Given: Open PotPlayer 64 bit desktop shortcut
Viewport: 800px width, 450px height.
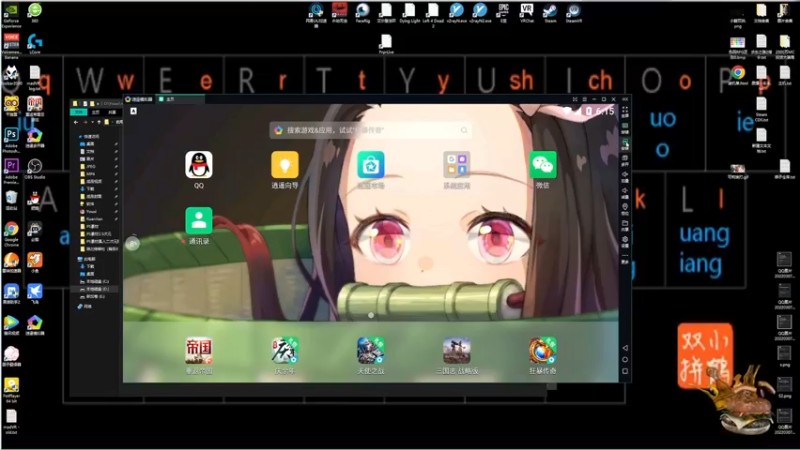Looking at the screenshot, I should click(x=11, y=390).
